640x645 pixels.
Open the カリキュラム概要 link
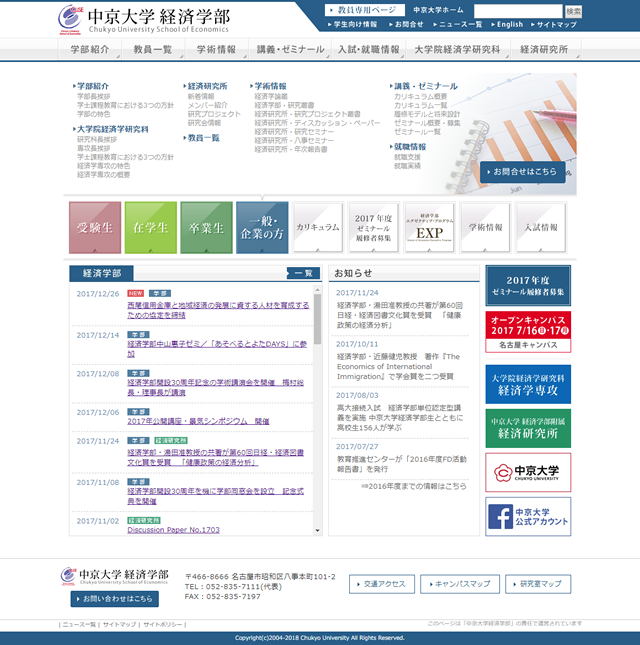(x=421, y=96)
